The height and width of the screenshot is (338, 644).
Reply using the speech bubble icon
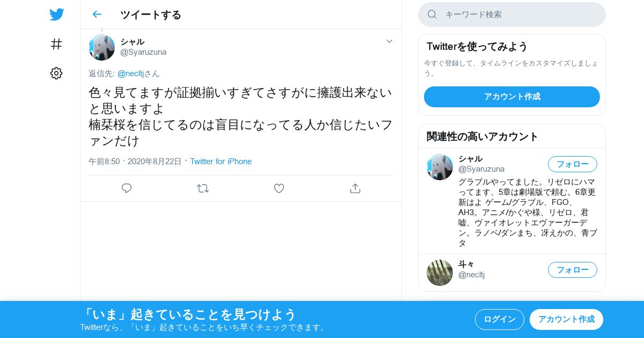(x=127, y=188)
